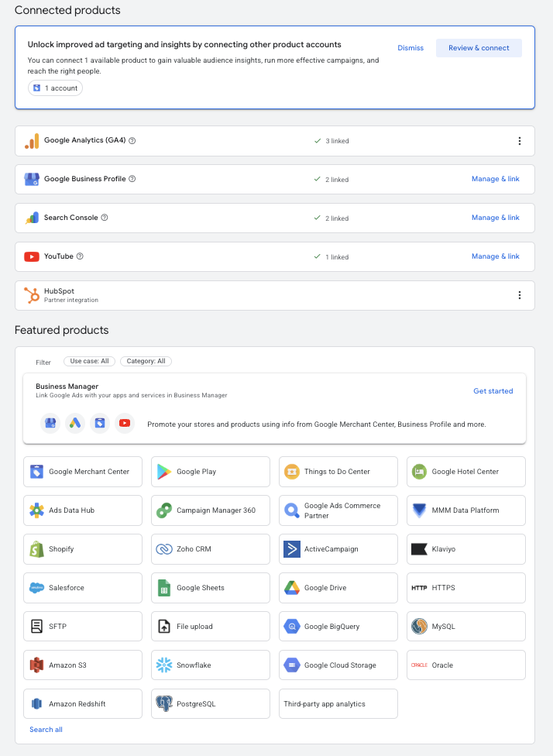Click the red YouTube logo in connected list
This screenshot has width=553, height=756.
32,256
